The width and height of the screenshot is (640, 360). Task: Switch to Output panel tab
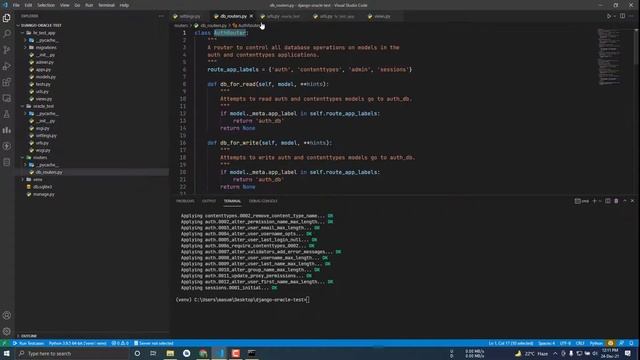pos(209,201)
